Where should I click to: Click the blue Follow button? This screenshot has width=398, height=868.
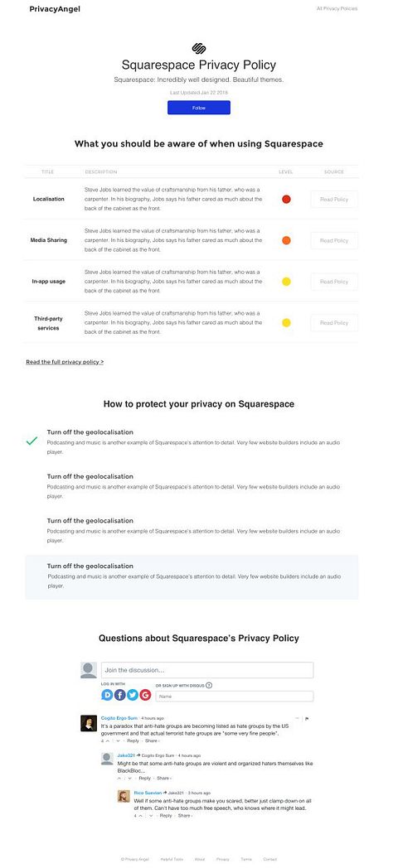[199, 108]
